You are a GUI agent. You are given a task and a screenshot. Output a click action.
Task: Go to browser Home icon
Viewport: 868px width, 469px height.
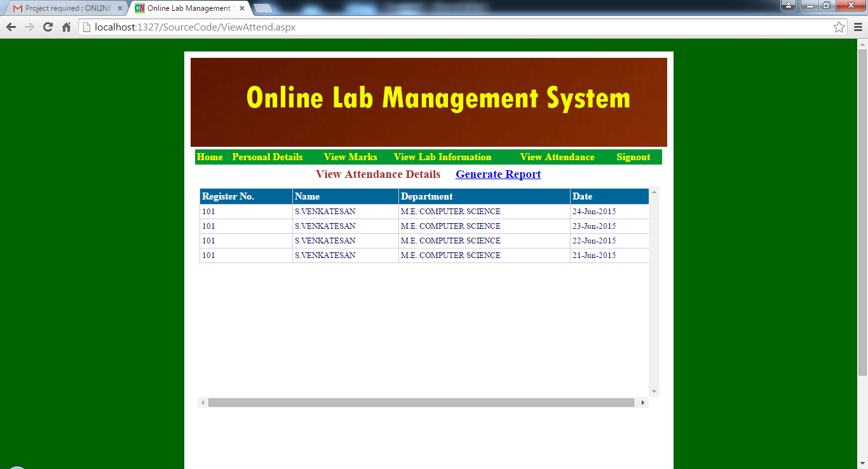66,27
